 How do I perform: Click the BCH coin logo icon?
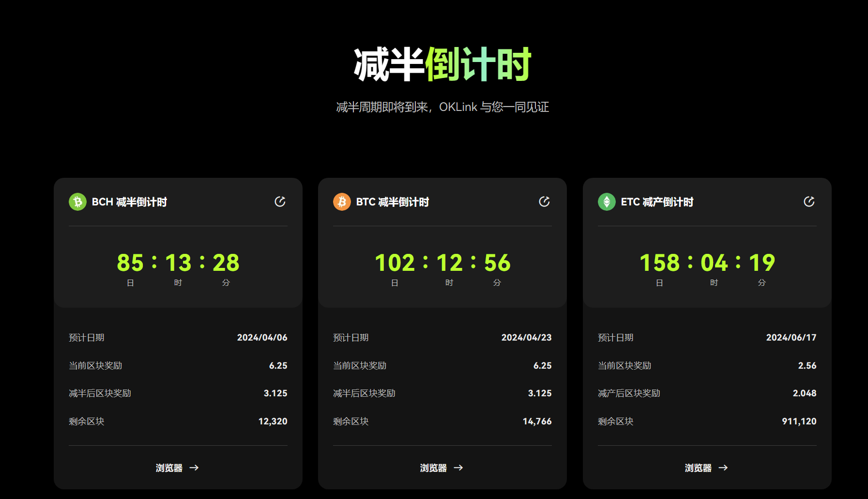pyautogui.click(x=77, y=202)
